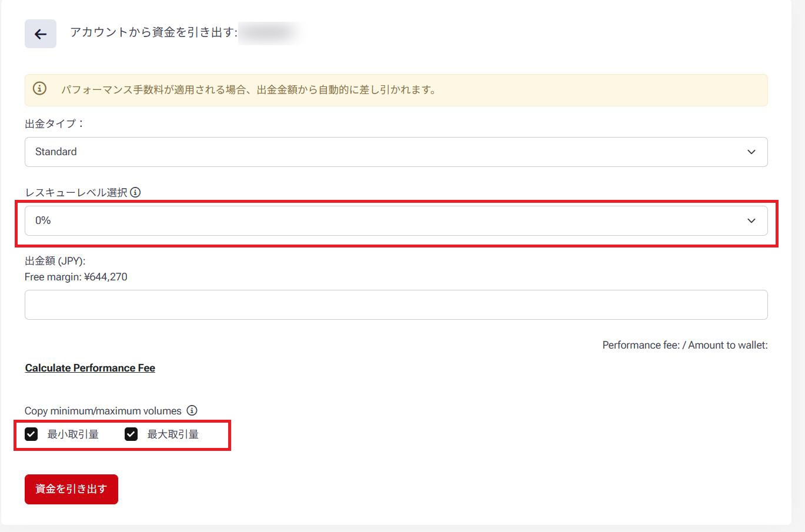Click the 最大取引量 label text
Screen dimensions: 805x532
173,434
